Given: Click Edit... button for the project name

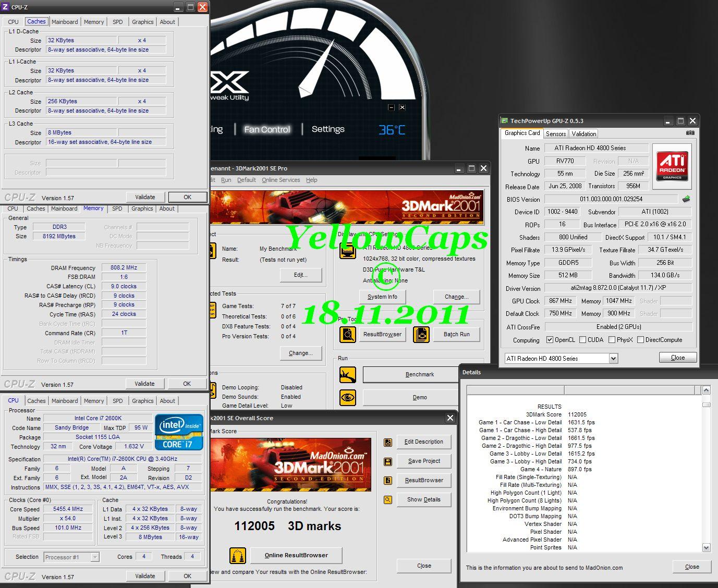Looking at the screenshot, I should tap(301, 275).
